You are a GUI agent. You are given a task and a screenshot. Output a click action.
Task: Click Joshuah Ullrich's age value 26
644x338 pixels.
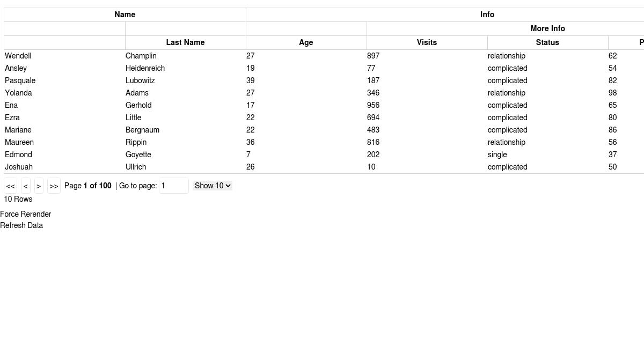(x=250, y=167)
